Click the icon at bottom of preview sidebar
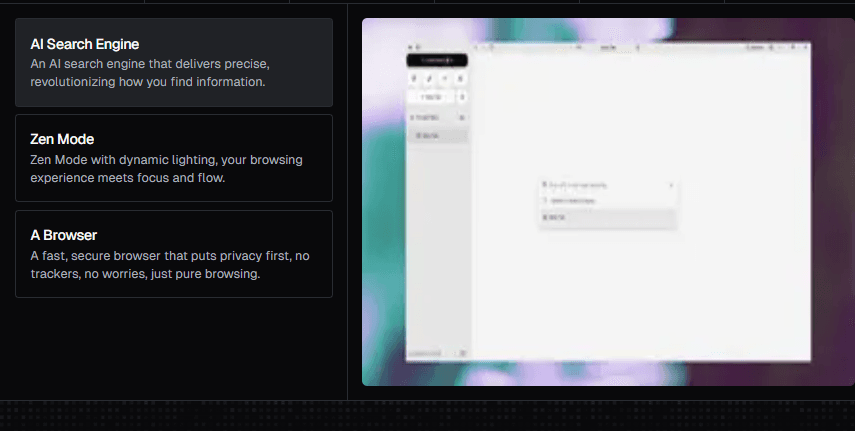 tap(461, 353)
